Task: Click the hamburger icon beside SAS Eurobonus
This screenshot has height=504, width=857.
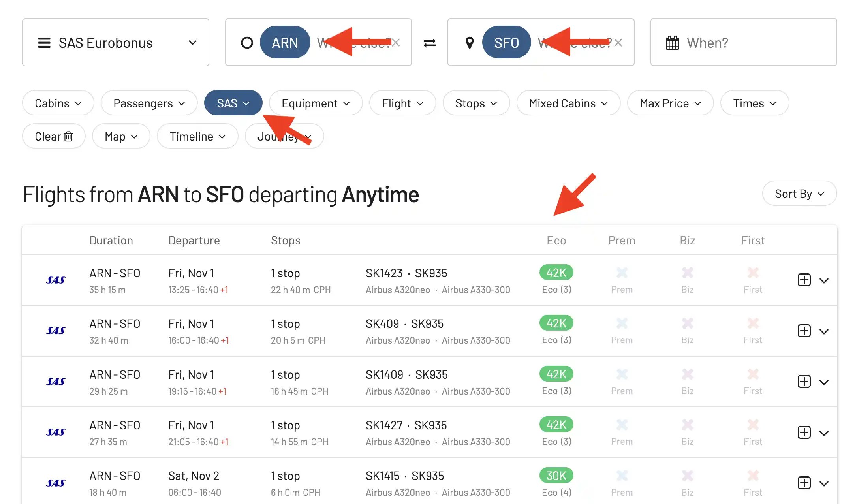Action: [44, 43]
